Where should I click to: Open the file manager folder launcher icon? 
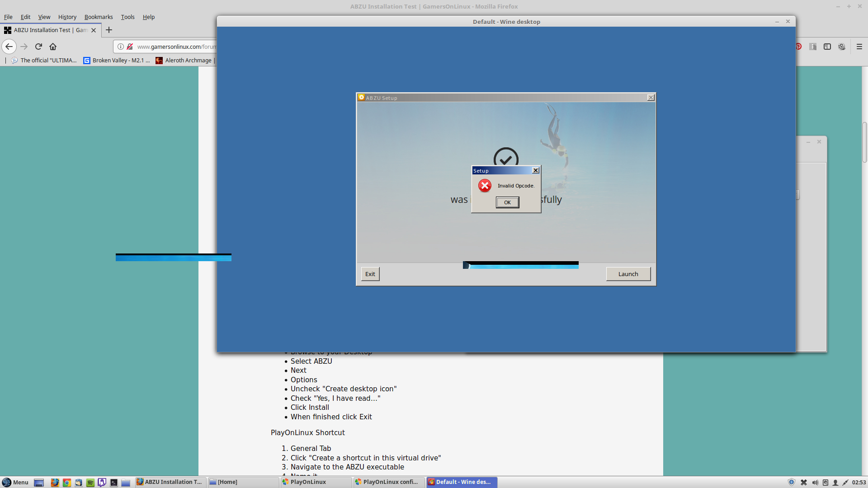coord(126,482)
